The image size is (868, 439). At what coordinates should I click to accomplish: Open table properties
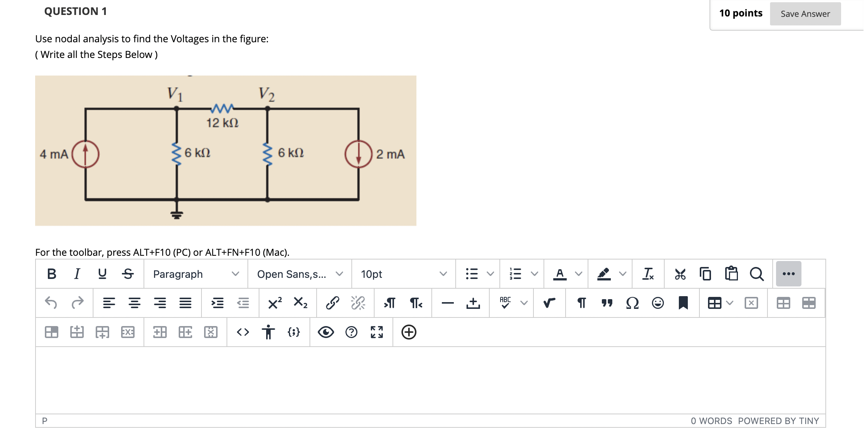click(784, 303)
